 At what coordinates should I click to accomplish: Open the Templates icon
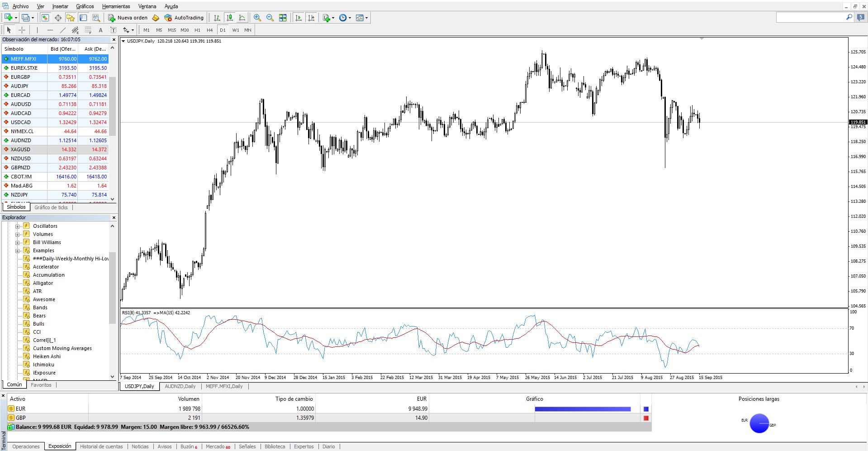point(360,18)
